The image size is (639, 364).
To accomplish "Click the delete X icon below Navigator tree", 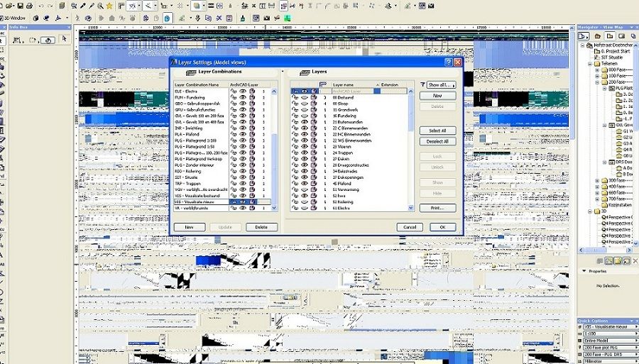I will pos(635,261).
